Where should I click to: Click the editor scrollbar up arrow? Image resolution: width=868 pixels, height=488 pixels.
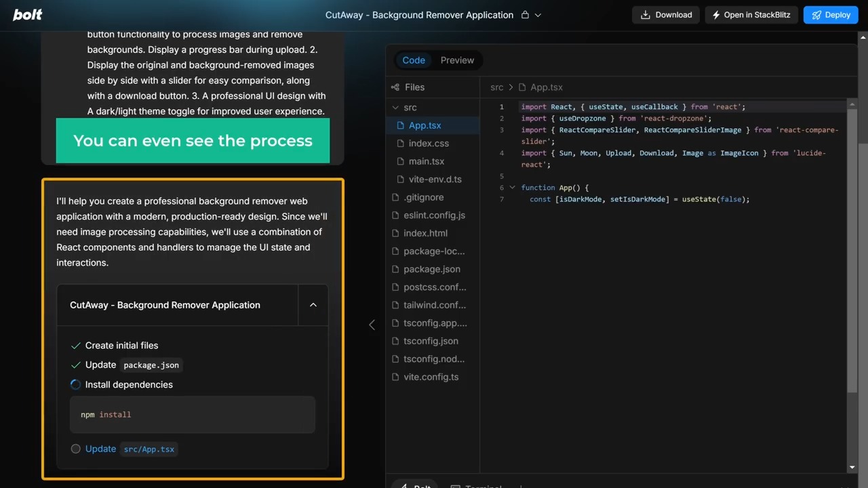point(852,104)
